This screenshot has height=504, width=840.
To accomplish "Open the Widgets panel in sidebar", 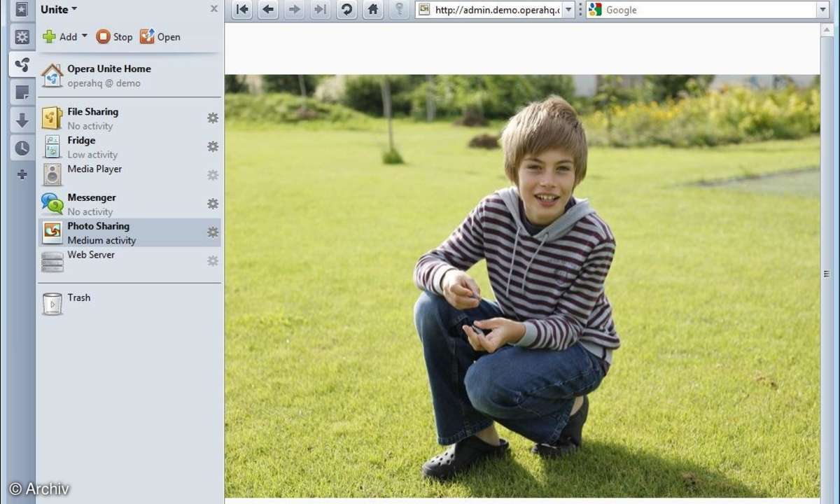I will [22, 37].
